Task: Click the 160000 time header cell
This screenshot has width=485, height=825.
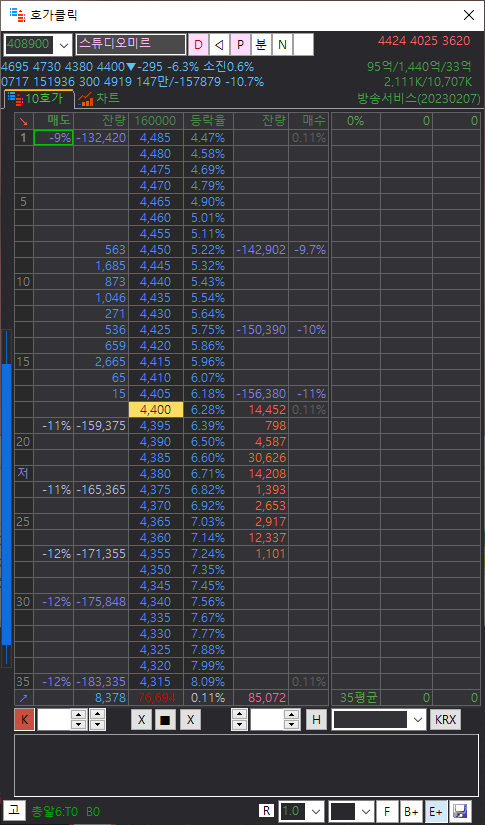Action: pos(156,121)
